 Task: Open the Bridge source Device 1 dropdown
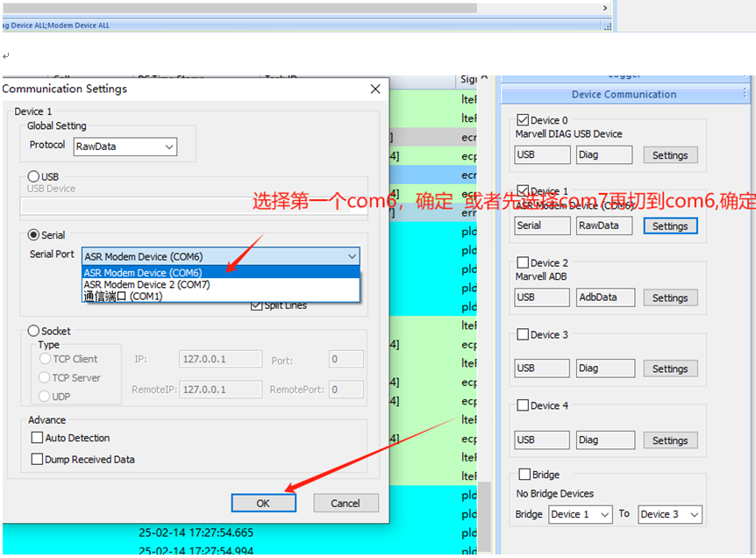pyautogui.click(x=581, y=515)
